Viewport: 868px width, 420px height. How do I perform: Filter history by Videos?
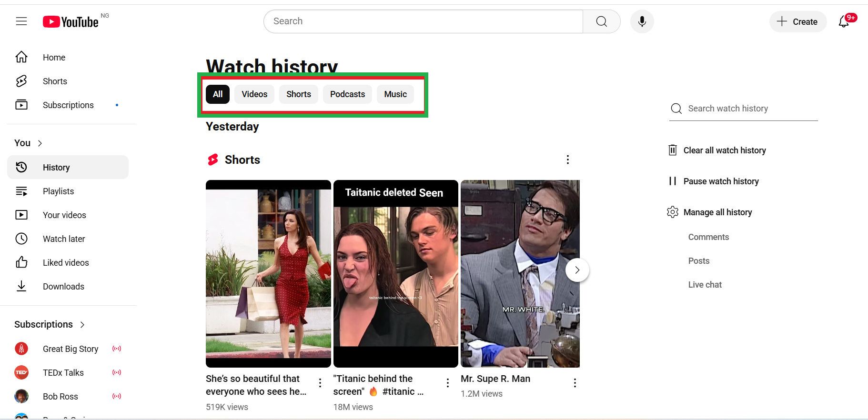(254, 94)
